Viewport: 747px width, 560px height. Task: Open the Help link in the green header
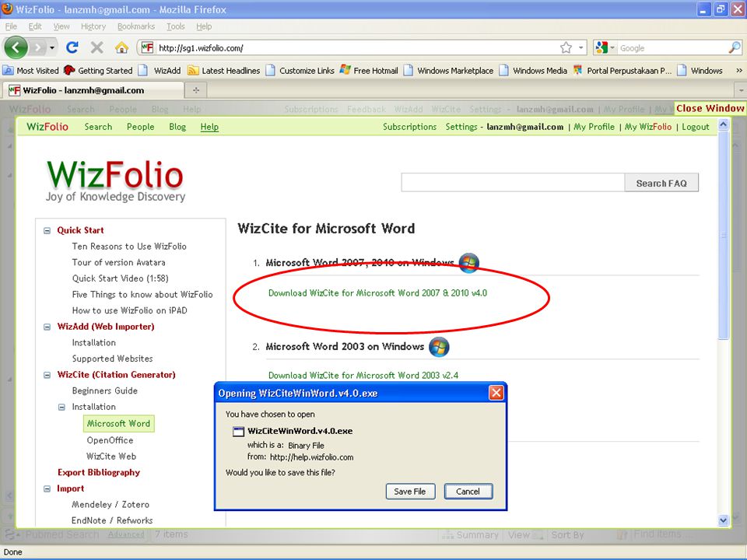click(x=209, y=127)
